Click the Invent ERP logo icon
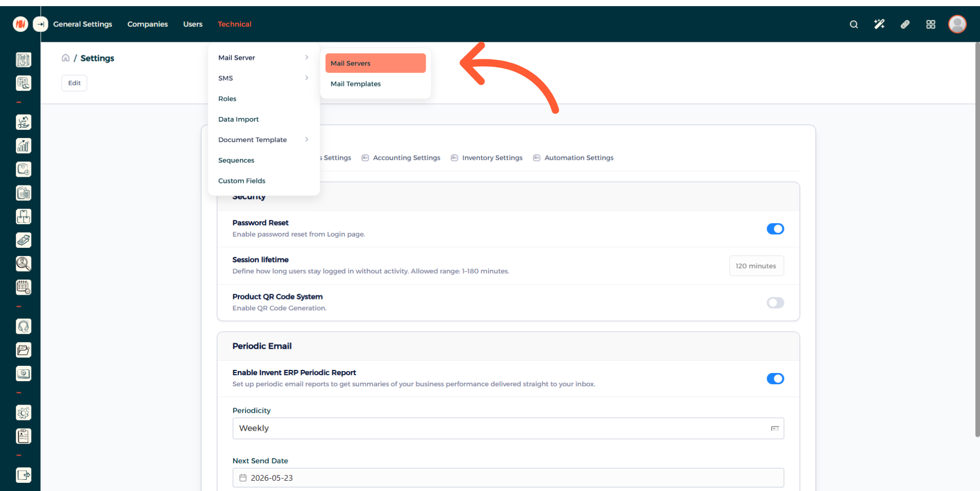Image resolution: width=980 pixels, height=491 pixels. tap(20, 24)
